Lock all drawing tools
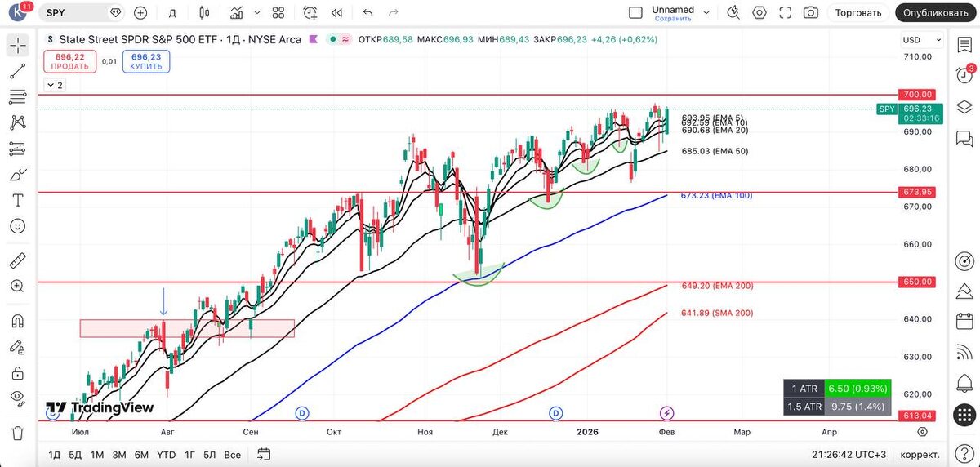Screen dimensions: 980x467 [x=18, y=372]
